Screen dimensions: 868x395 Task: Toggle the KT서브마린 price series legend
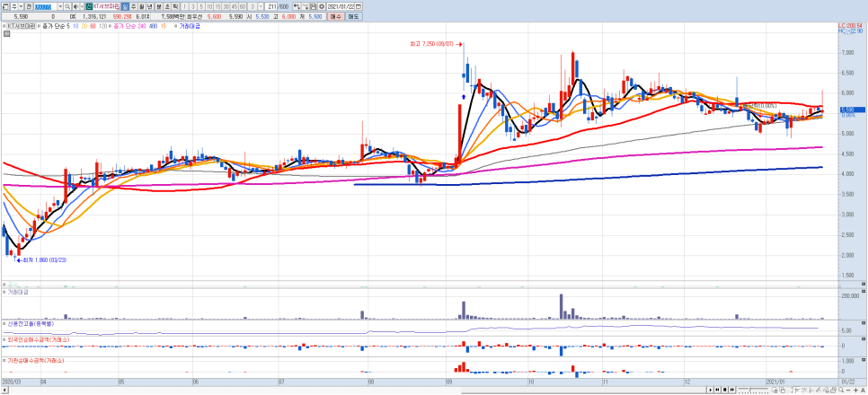coord(21,27)
